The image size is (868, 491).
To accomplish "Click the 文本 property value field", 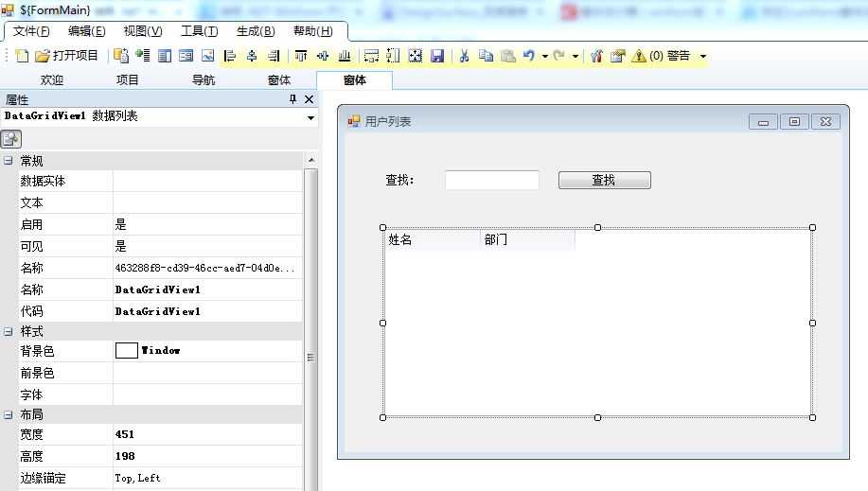I will pyautogui.click(x=207, y=202).
